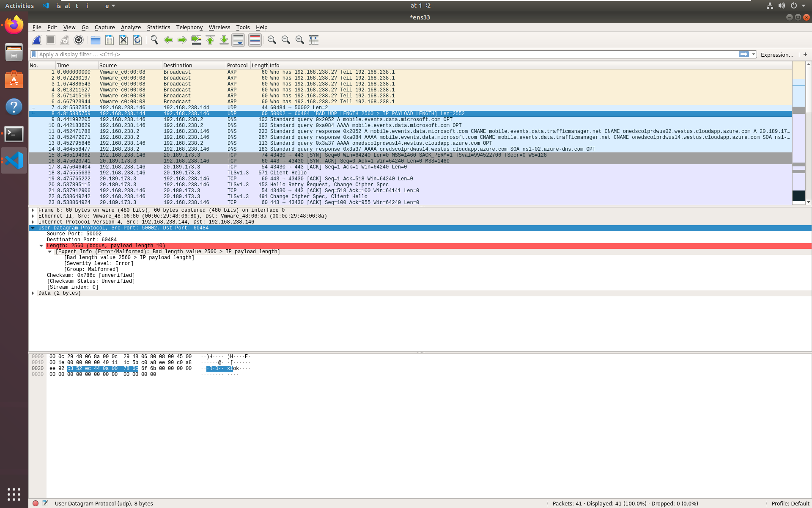812x508 pixels.
Task: Reload the capture file icon
Action: point(137,40)
